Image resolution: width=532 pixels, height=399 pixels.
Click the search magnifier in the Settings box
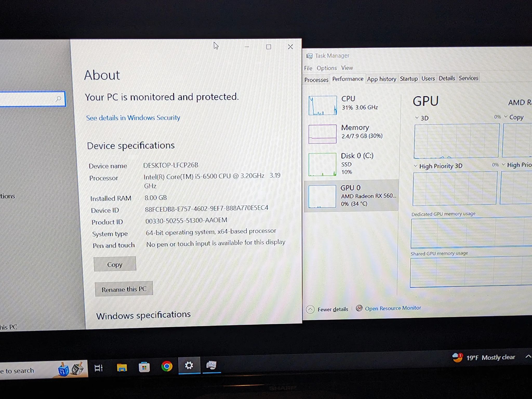(59, 99)
